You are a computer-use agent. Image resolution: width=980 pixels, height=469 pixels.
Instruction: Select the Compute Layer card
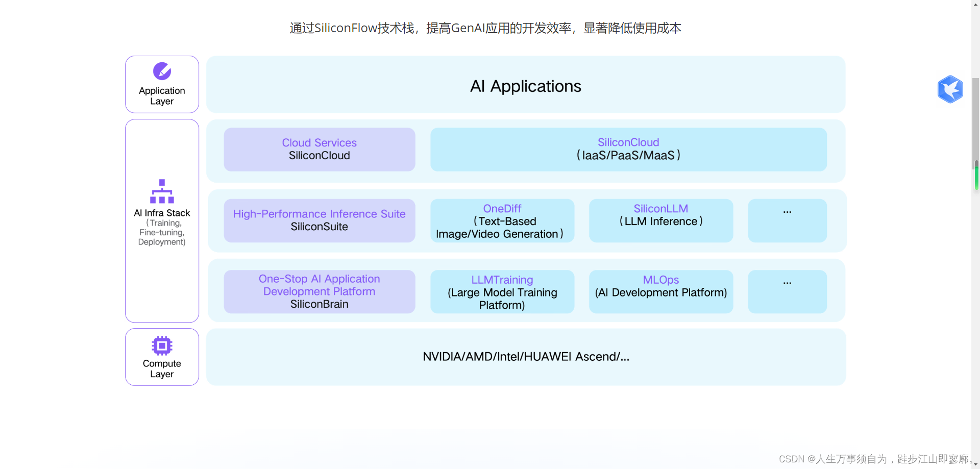click(162, 357)
